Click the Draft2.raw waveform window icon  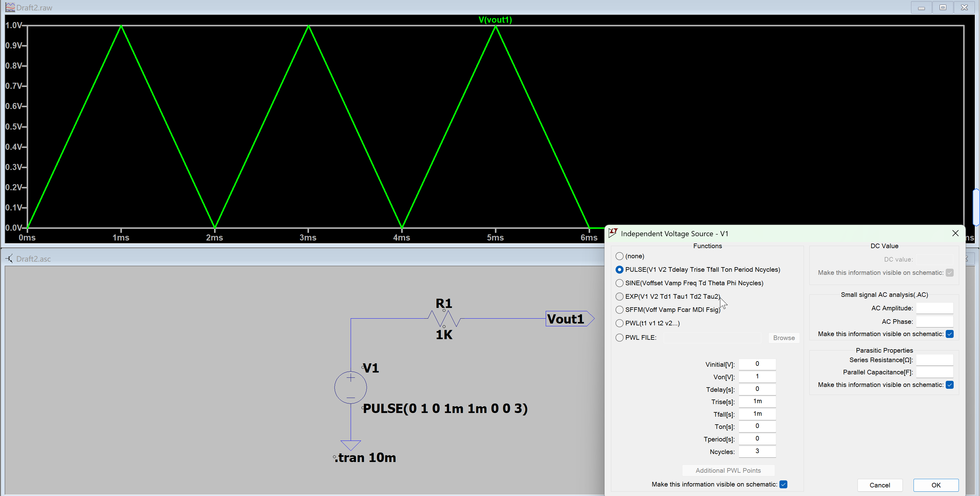tap(10, 7)
